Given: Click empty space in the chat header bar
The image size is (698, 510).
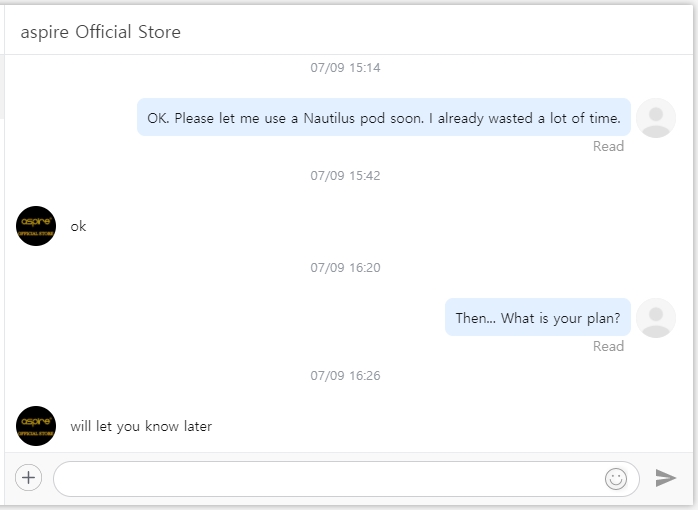Looking at the screenshot, I should 450,32.
